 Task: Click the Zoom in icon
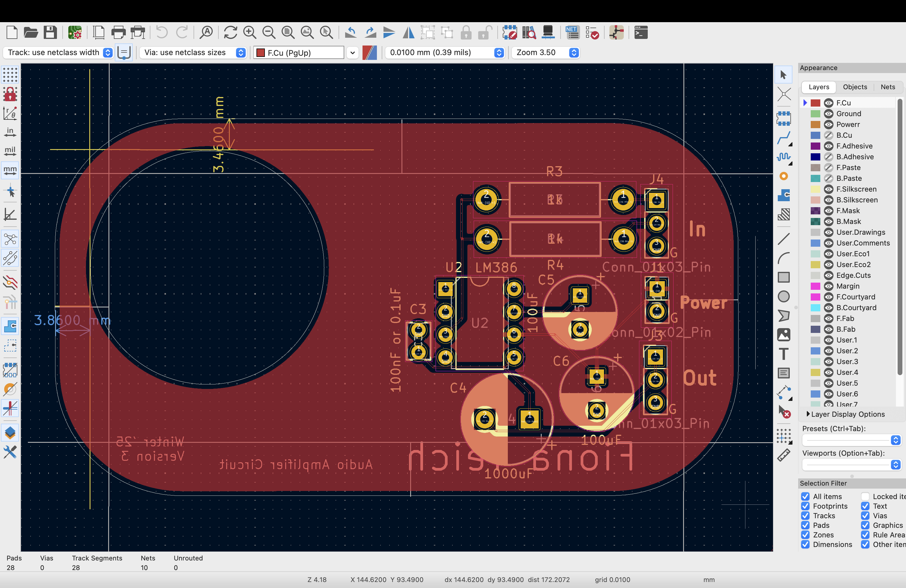click(250, 33)
